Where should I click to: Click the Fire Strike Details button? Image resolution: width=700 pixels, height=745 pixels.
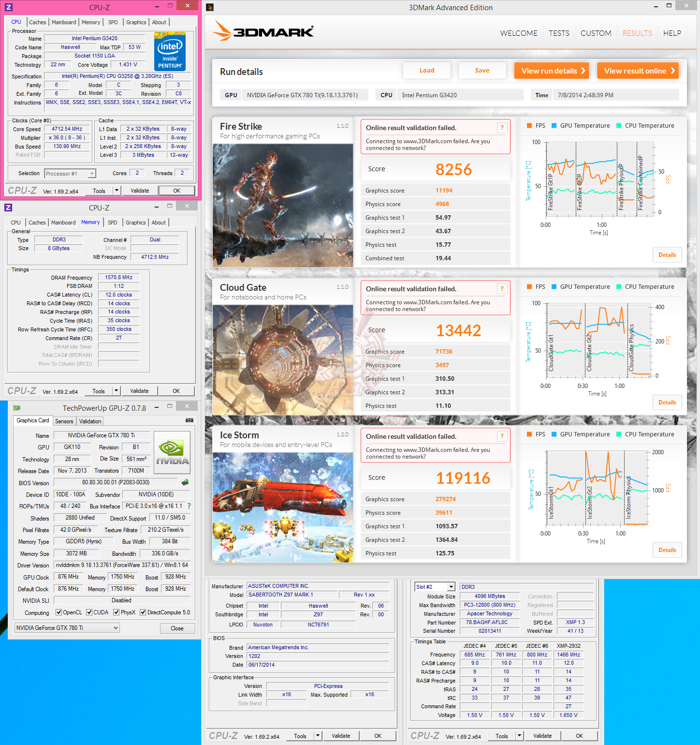point(667,255)
